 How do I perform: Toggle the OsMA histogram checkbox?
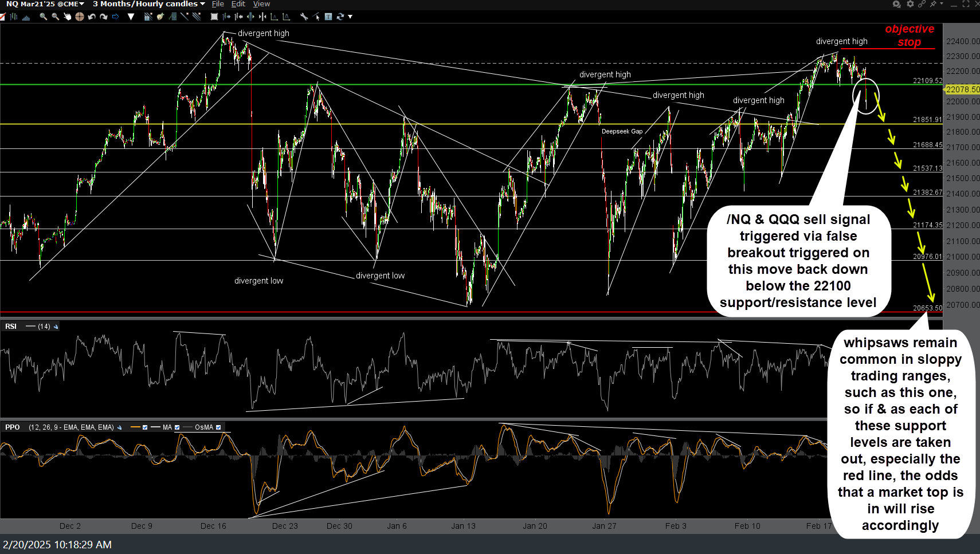click(x=218, y=427)
